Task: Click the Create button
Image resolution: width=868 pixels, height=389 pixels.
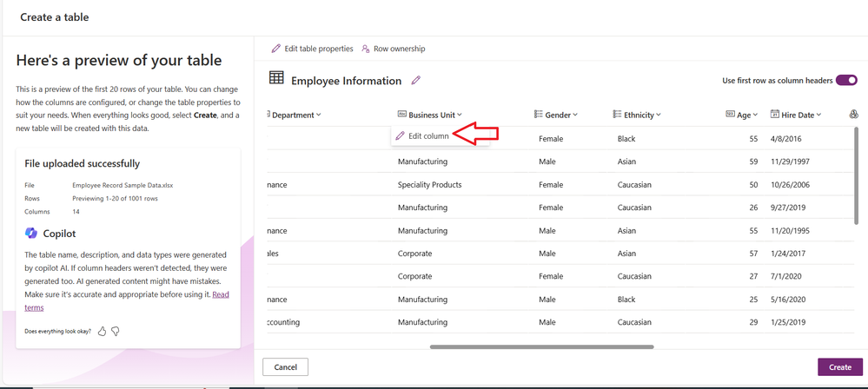Action: click(x=840, y=367)
